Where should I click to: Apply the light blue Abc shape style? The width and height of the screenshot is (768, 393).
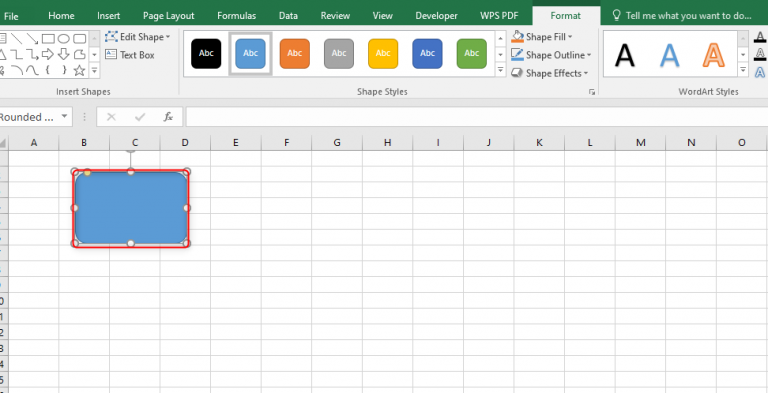250,53
